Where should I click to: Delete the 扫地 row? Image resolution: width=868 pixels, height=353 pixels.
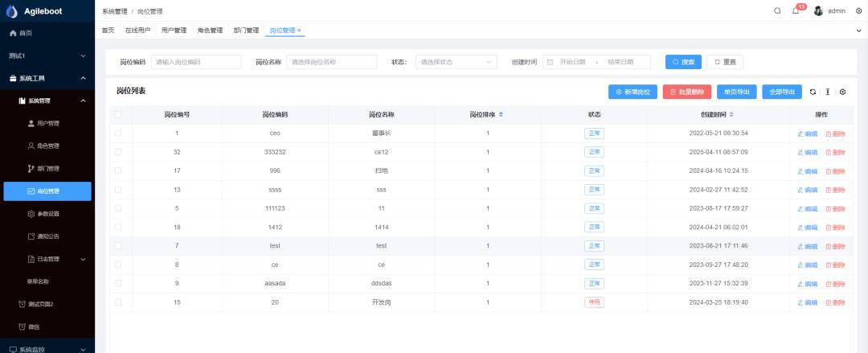coord(835,171)
